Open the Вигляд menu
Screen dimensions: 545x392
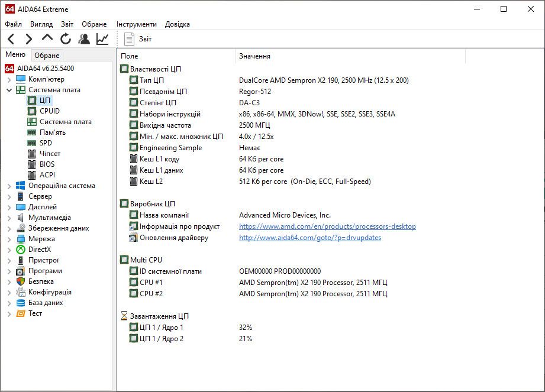tap(41, 24)
